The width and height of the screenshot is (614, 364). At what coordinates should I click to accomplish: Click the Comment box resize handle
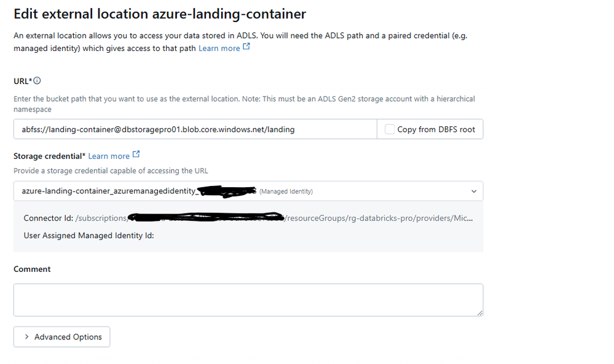pos(479,312)
